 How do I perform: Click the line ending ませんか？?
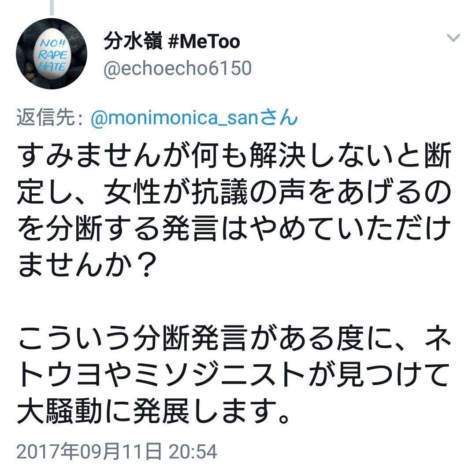point(87,264)
